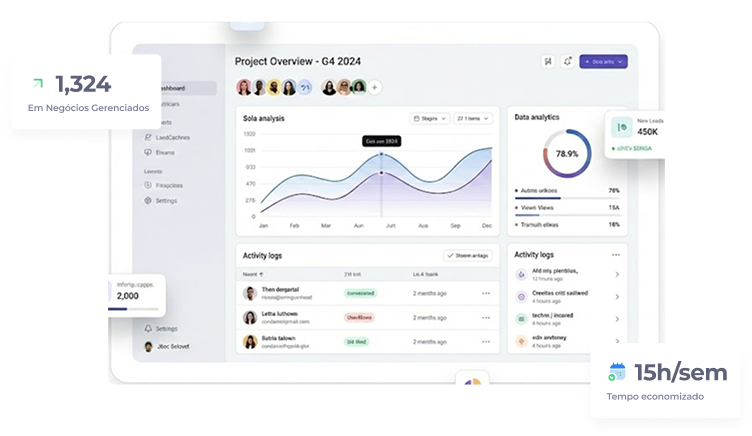
Task: Click the Settings gear icon under Levents
Action: [x=148, y=200]
